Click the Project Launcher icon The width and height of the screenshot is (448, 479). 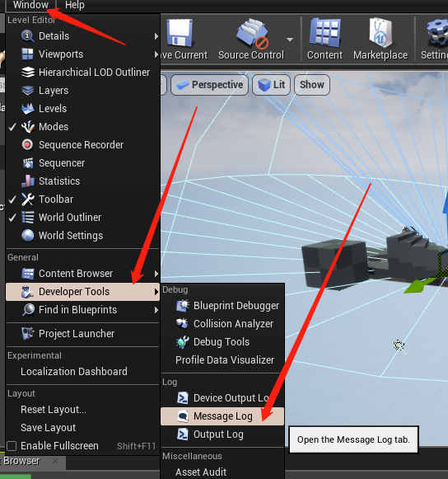(28, 333)
